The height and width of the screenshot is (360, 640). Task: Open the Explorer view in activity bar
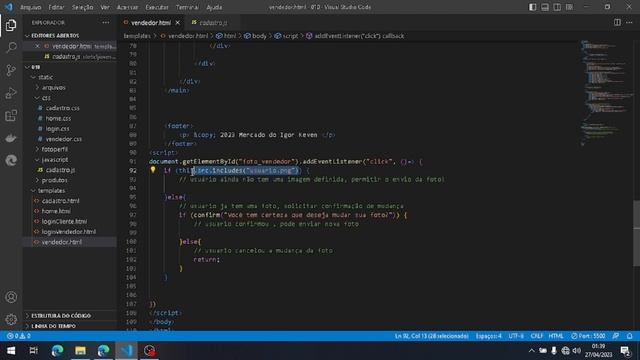[11, 25]
